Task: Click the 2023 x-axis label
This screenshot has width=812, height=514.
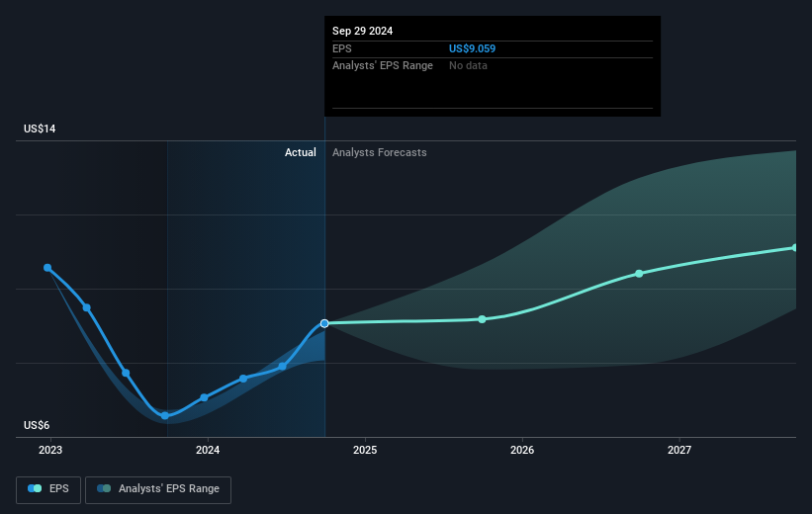Action: point(50,451)
